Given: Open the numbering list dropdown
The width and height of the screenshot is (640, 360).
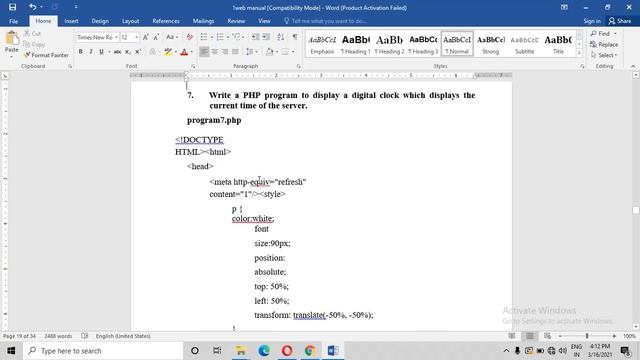Looking at the screenshot, I should [228, 37].
